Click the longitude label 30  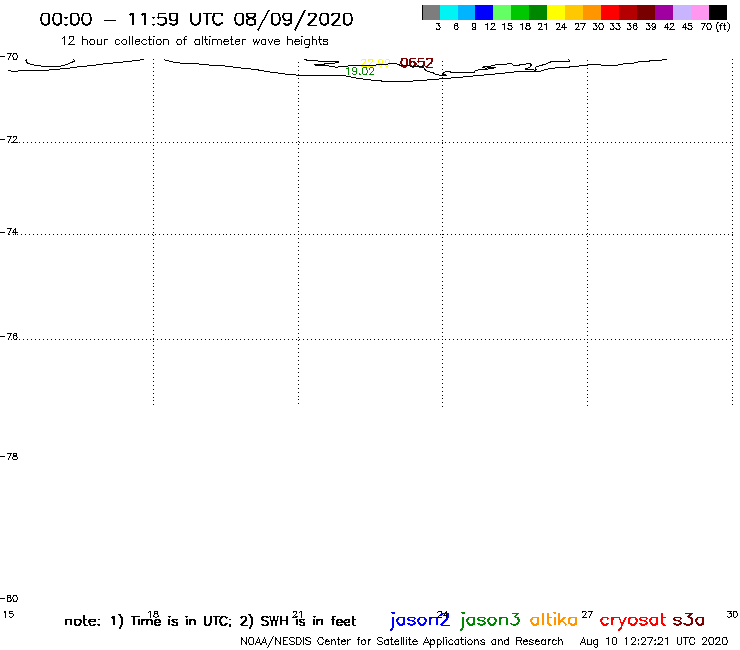(732, 614)
